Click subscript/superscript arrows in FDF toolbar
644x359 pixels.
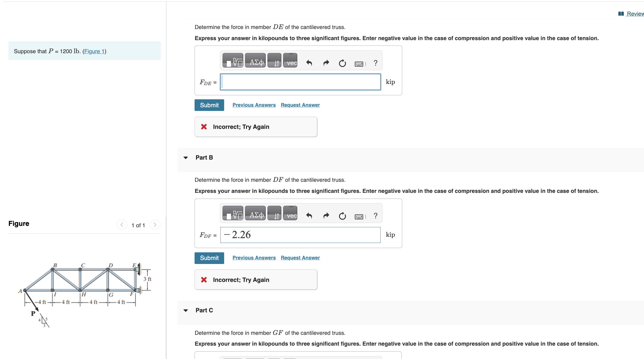274,213
